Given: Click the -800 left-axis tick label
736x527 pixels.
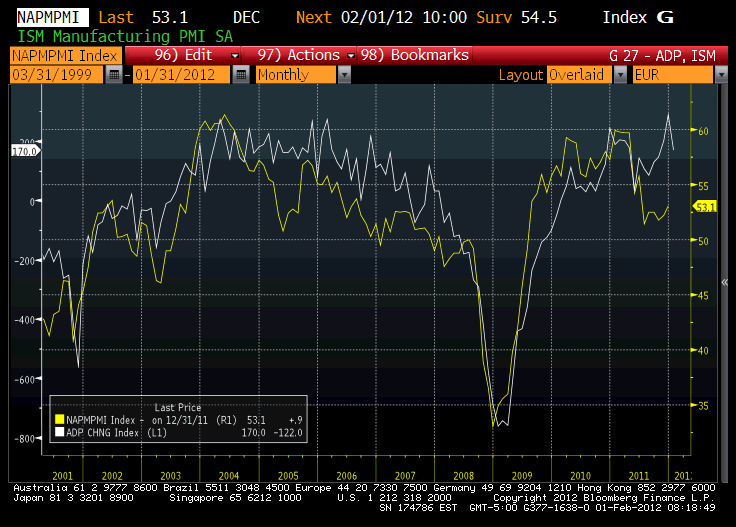Looking at the screenshot, I should [24, 439].
